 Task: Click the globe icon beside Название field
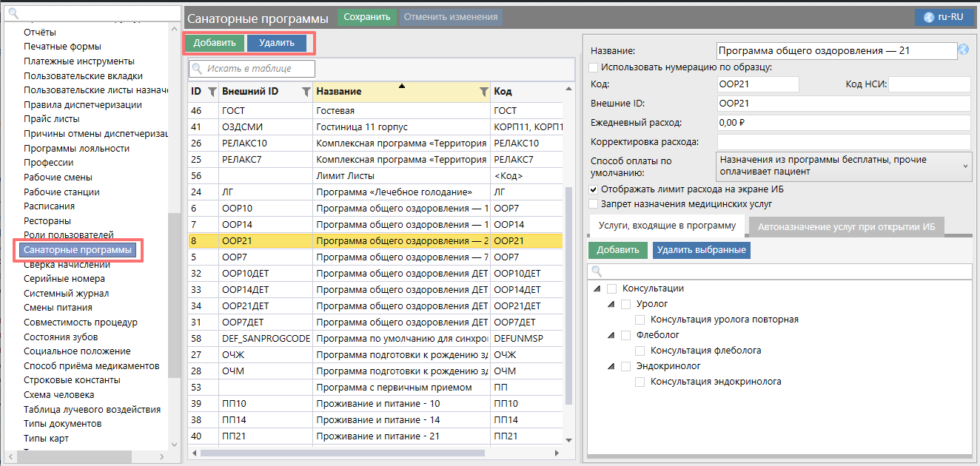click(963, 50)
